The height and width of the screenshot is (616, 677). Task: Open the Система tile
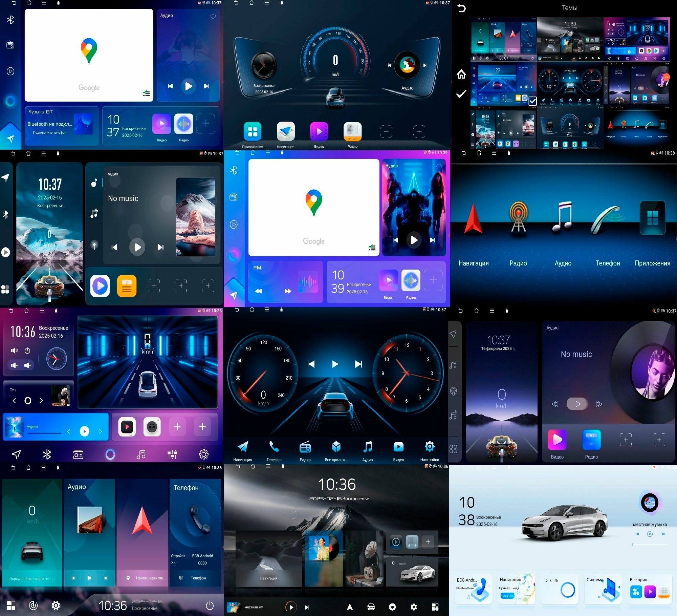603,589
